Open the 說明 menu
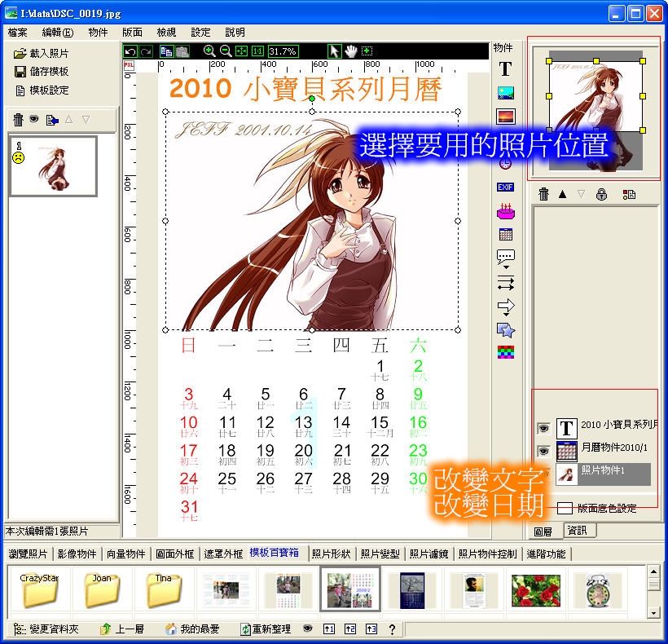 click(235, 33)
